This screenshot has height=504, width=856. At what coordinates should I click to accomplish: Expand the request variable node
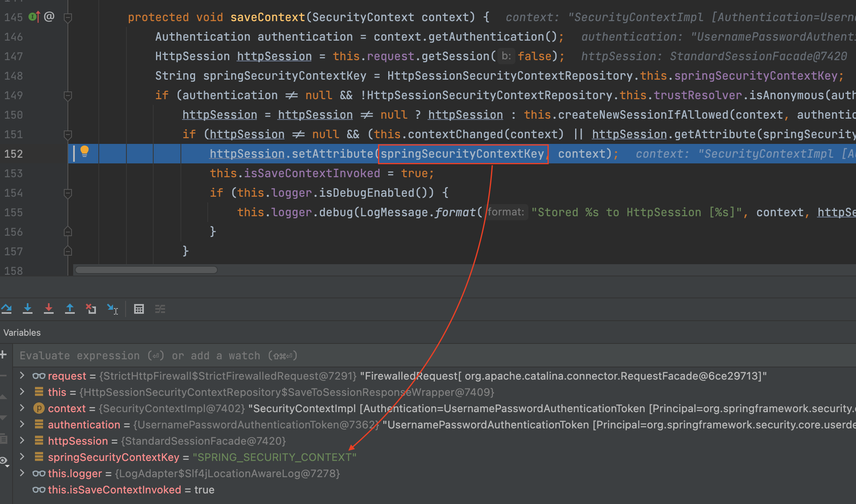22,376
